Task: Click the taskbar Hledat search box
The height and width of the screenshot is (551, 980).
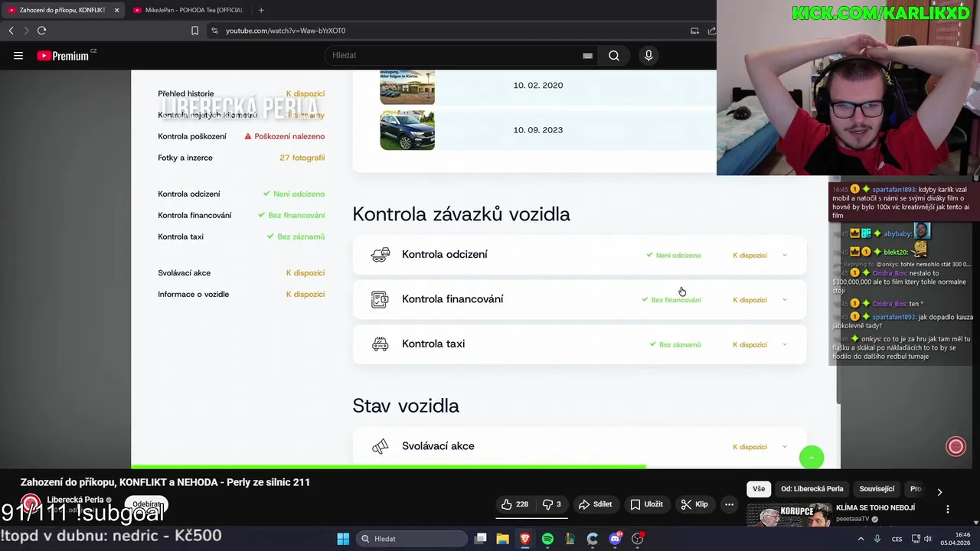Action: click(413, 539)
